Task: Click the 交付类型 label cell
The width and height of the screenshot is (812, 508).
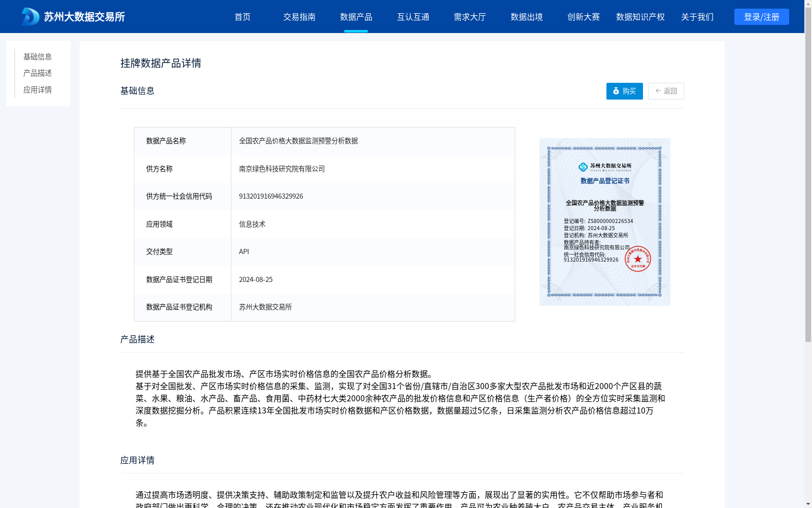Action: click(183, 252)
